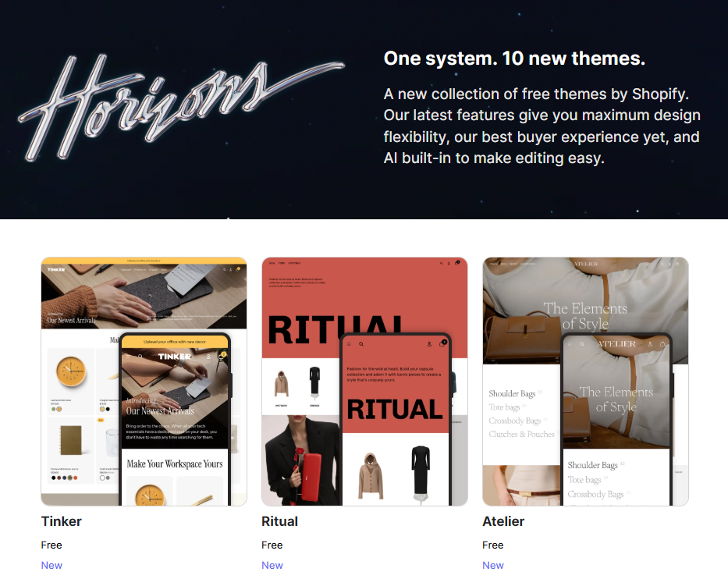
Task: Click the chrome Horizons script logo
Action: pyautogui.click(x=181, y=107)
